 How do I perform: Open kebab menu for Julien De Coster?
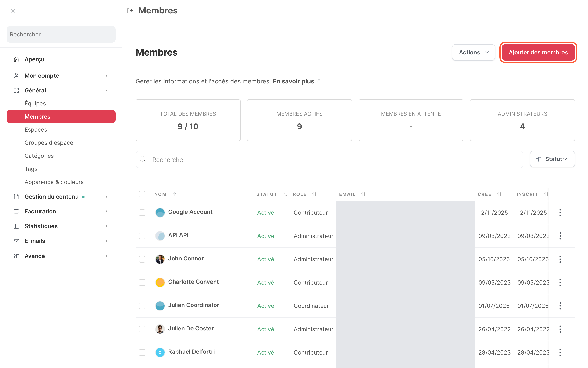pos(560,329)
